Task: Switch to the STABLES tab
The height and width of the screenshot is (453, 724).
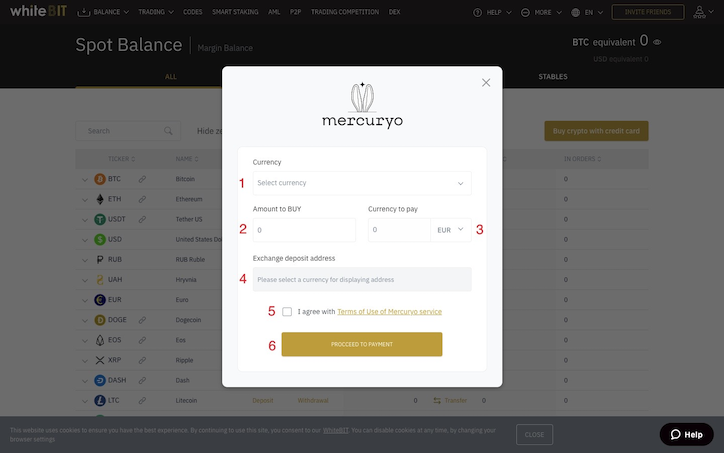Action: click(553, 77)
